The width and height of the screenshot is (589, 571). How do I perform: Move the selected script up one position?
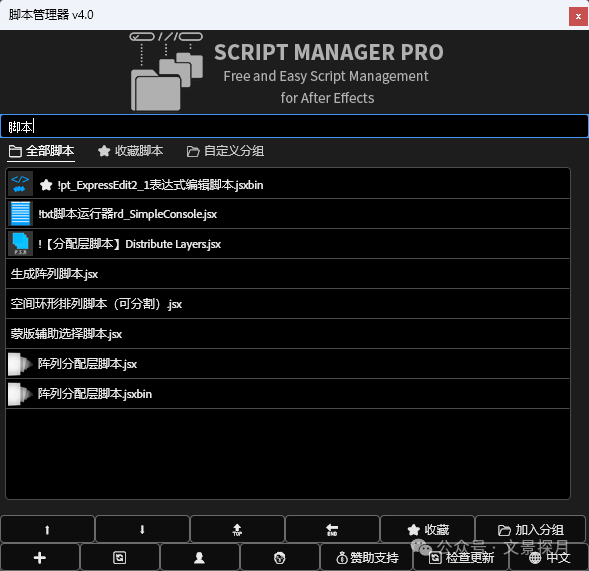47,529
